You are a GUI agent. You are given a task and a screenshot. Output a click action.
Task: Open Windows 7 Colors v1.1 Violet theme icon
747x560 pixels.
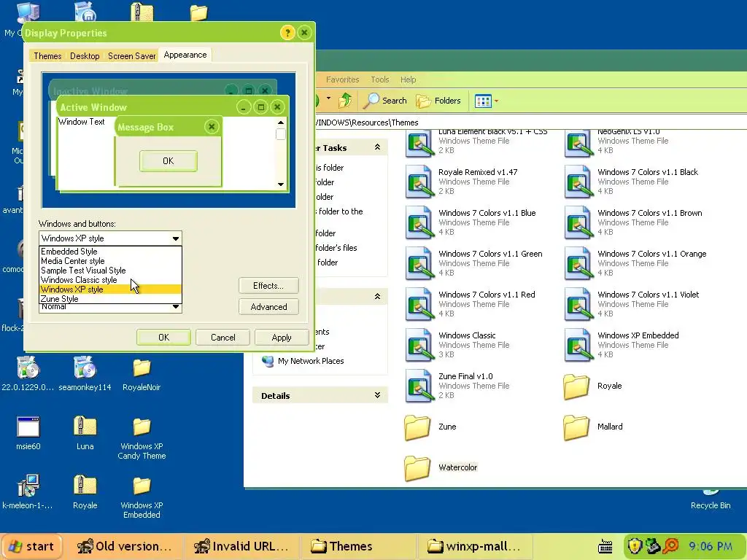[578, 304]
